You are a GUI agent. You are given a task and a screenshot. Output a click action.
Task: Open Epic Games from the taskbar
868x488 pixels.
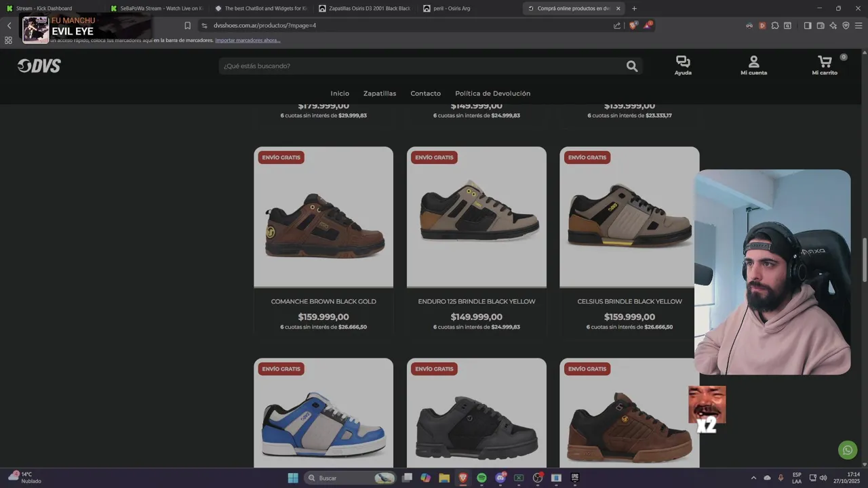[x=574, y=478]
